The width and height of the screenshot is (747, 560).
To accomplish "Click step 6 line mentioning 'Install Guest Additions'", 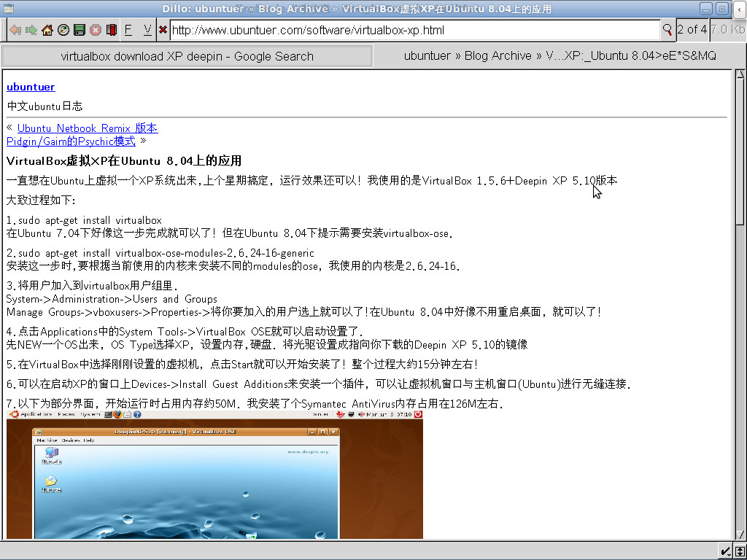I will click(320, 384).
